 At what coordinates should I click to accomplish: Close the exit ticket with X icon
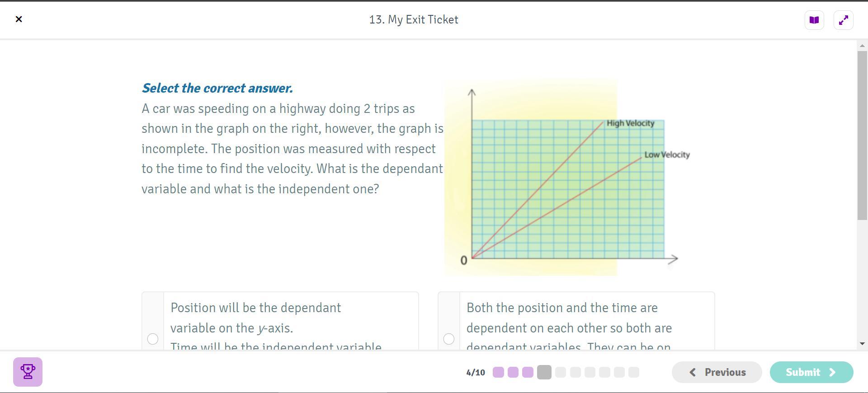click(19, 19)
